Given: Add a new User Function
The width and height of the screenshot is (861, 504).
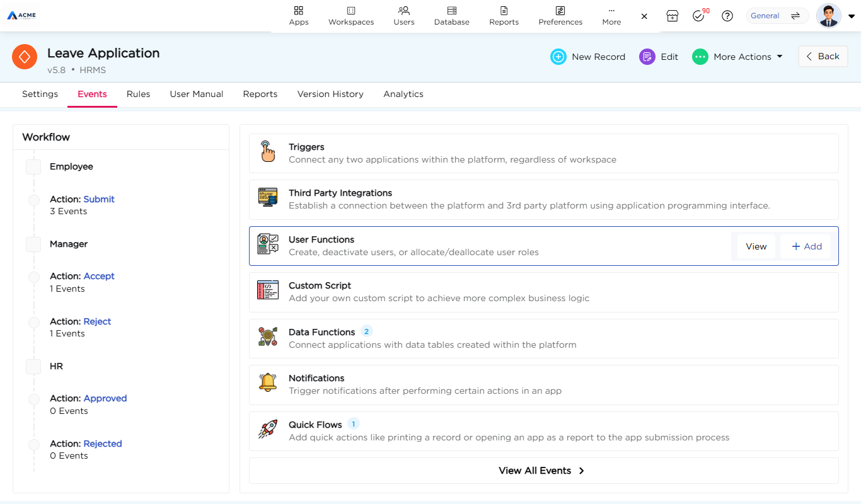Looking at the screenshot, I should (x=807, y=246).
